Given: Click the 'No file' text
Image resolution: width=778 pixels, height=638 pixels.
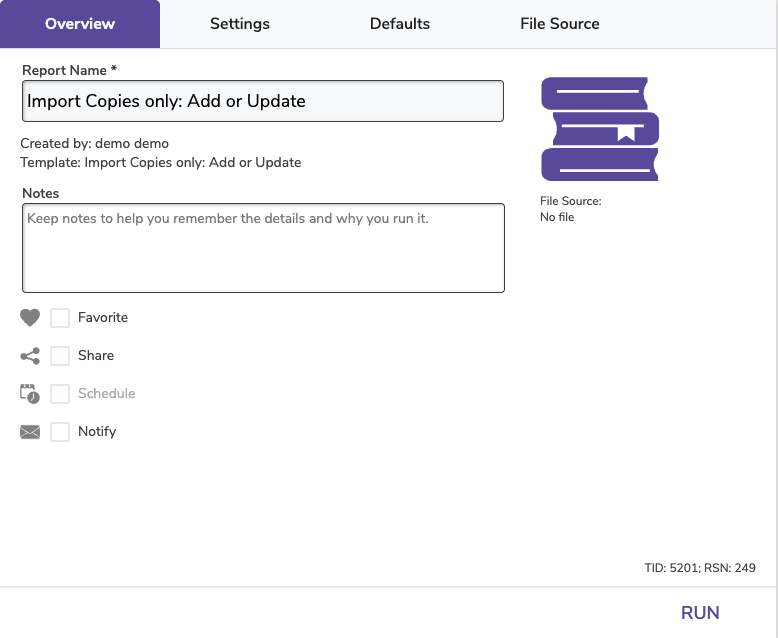Looking at the screenshot, I should point(557,217).
